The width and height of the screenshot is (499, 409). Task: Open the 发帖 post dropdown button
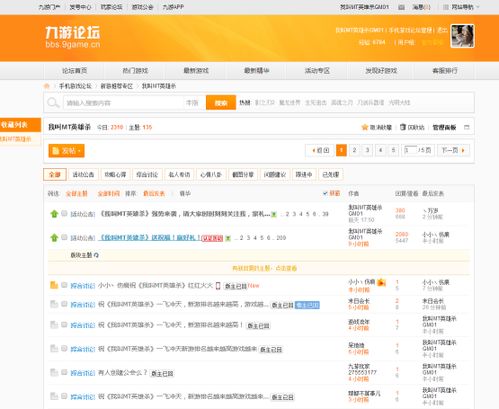[x=66, y=151]
